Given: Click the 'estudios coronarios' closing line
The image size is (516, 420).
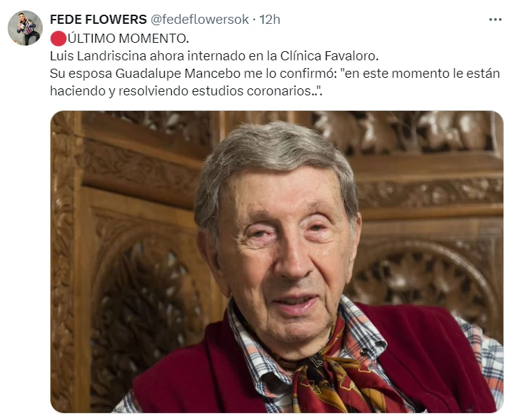Looking at the screenshot, I should (x=186, y=91).
